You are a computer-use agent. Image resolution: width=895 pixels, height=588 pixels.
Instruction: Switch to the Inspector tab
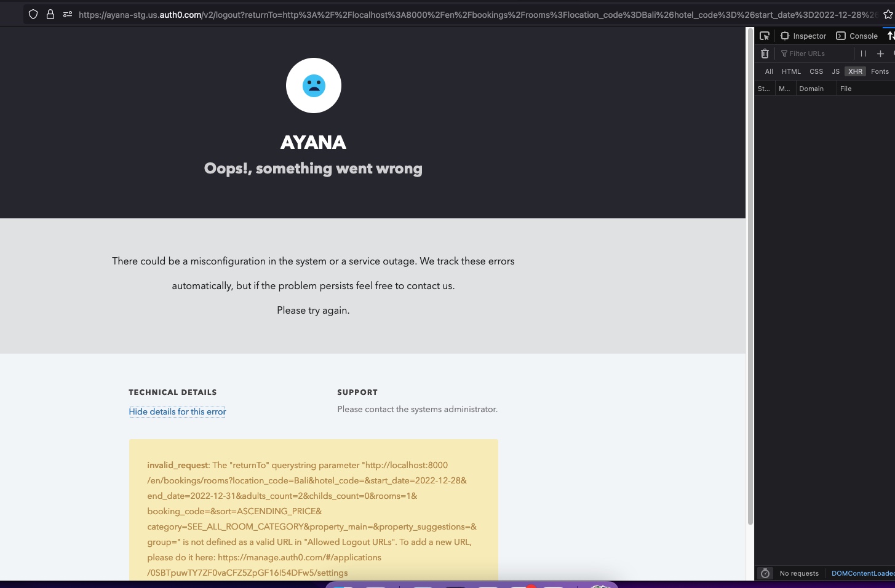803,36
